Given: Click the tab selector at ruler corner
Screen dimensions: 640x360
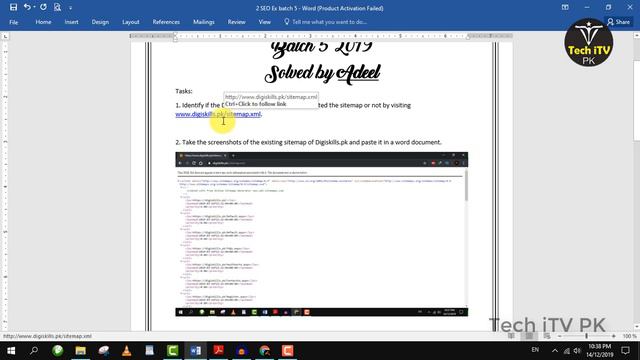Looking at the screenshot, I should pyautogui.click(x=5, y=36).
